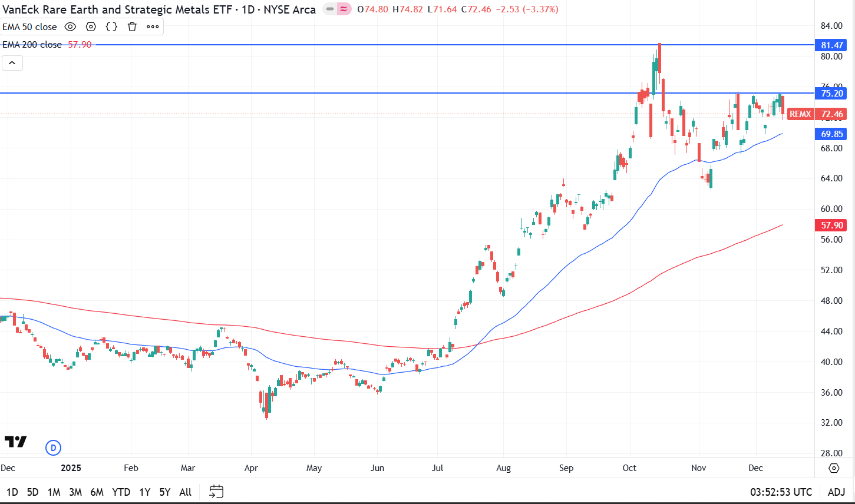Toggle ADJ adjusted data button

pos(836,492)
